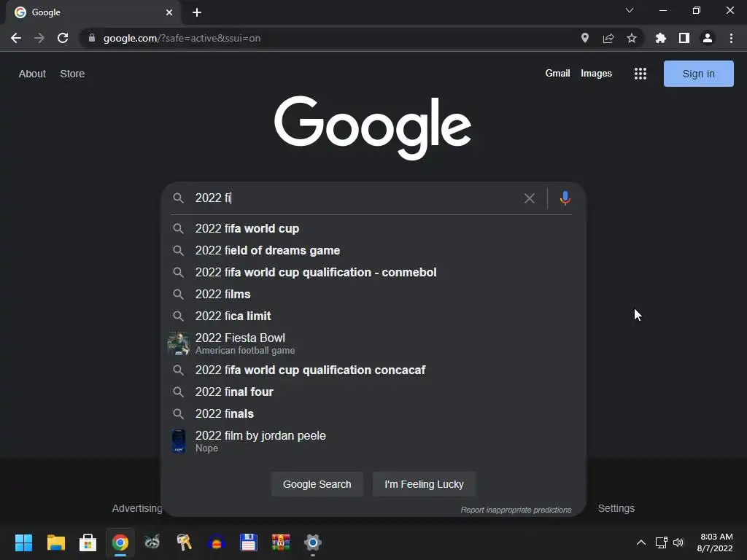
Task: Toggle the Chrome side panel icon
Action: coord(684,38)
